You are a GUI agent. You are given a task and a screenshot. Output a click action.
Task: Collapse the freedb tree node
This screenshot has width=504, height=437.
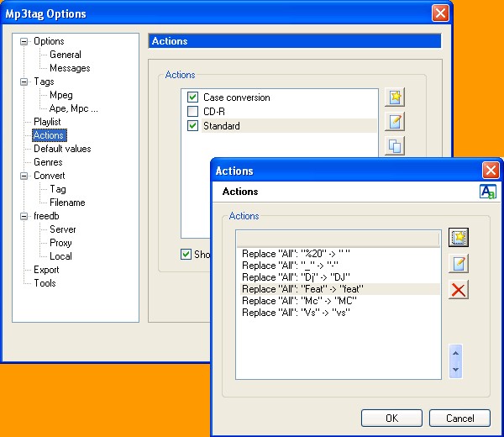[x=24, y=216]
